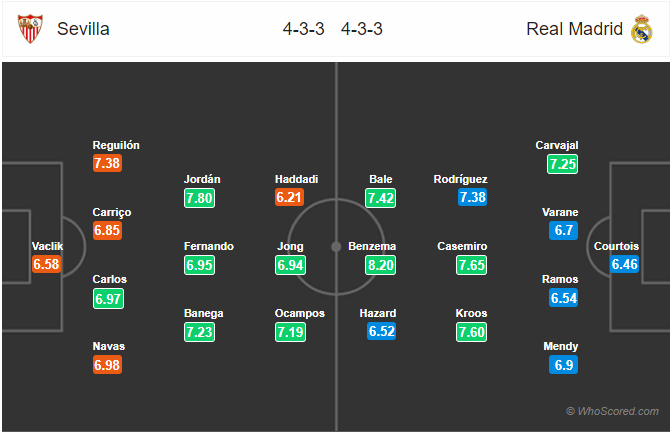Click the WhoScored.com watermark
The width and height of the screenshot is (672, 432).
(611, 411)
